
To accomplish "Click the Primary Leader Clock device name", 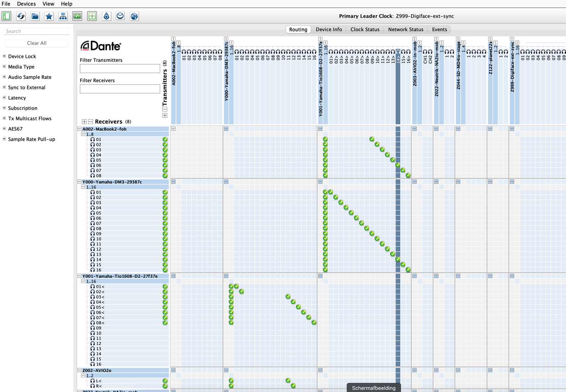I will (425, 16).
